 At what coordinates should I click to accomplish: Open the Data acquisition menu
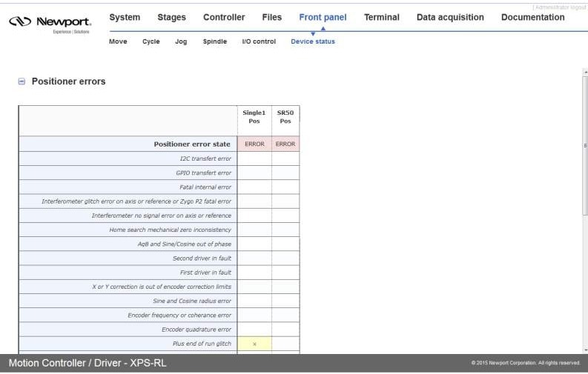click(x=450, y=17)
